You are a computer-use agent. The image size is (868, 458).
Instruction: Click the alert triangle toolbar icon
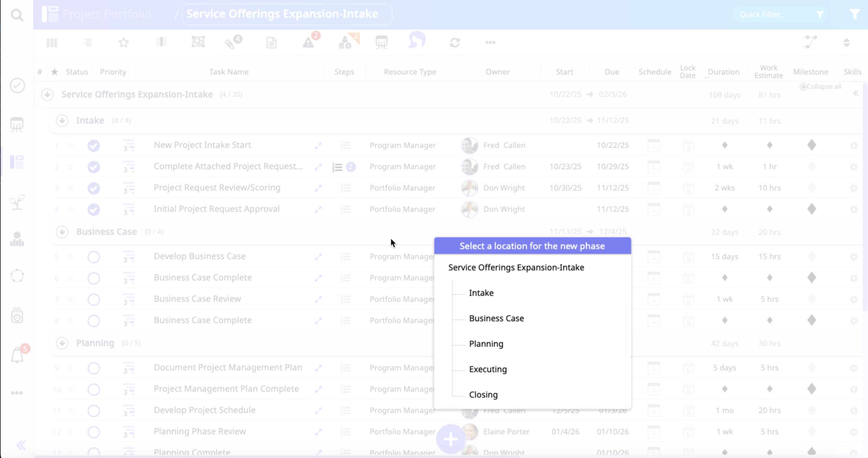tap(308, 43)
